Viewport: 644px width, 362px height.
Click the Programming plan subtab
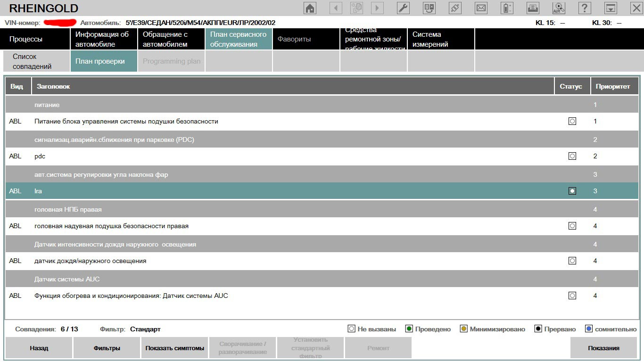(x=171, y=61)
